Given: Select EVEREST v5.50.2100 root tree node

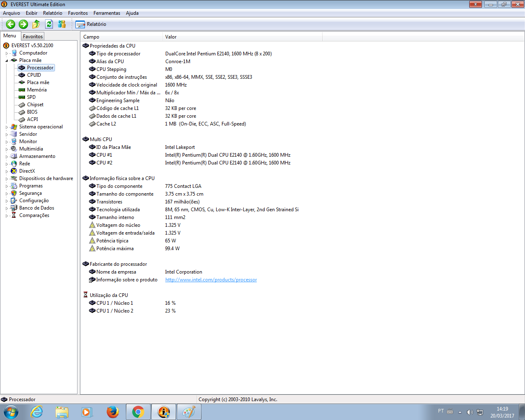Looking at the screenshot, I should (32, 46).
